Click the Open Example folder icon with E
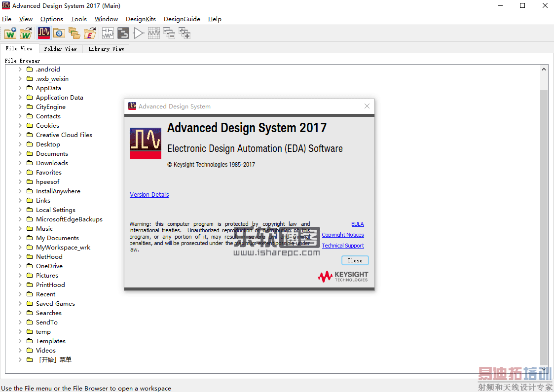The image size is (554, 392). [90, 33]
